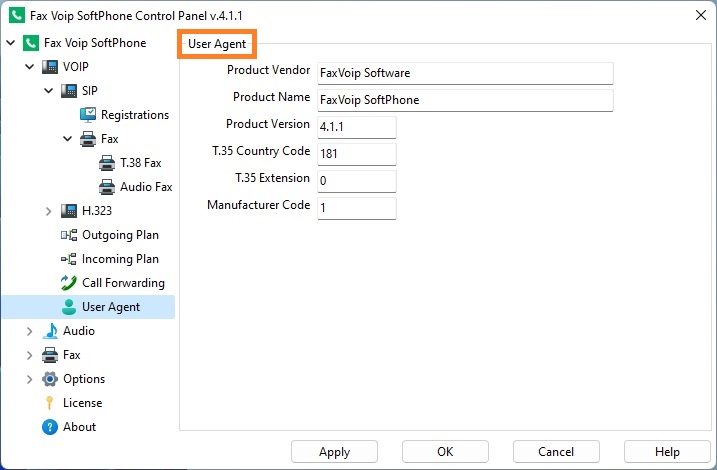Collapse the SIP tree node
This screenshot has width=717, height=470.
click(x=48, y=91)
